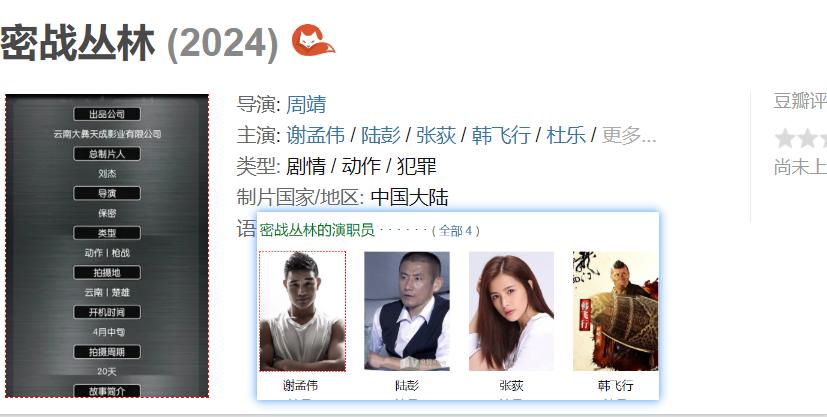Click the first gray rating star

pyautogui.click(x=784, y=139)
